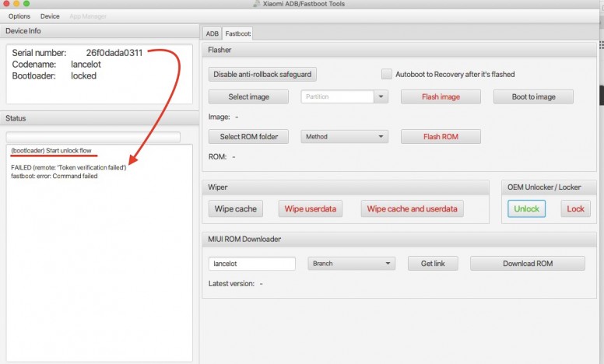Click the Flasher section header
The image size is (604, 364).
point(399,50)
